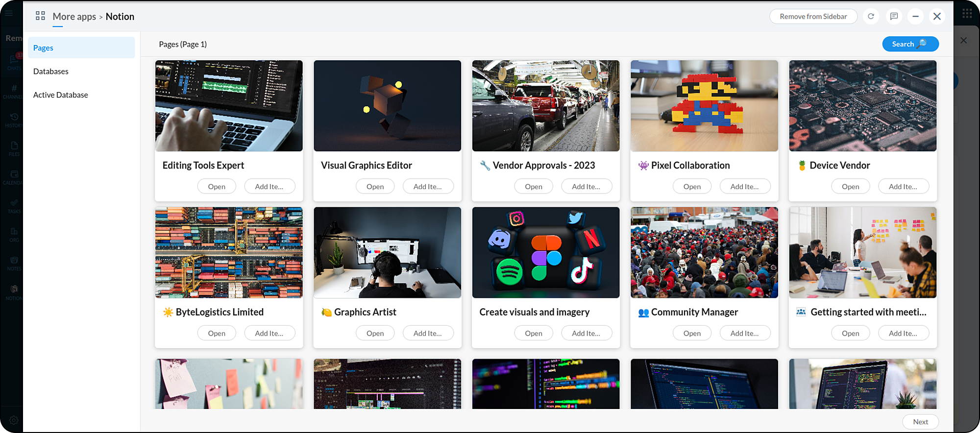This screenshot has width=980, height=433.
Task: Click the Visual Graphics Editor cover image
Action: (x=387, y=106)
